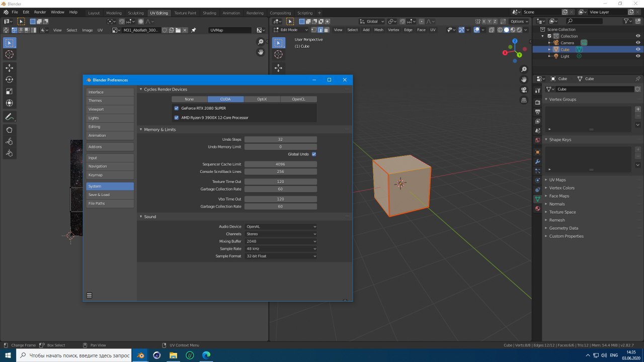Open the Material properties tab
This screenshot has height=362, width=644.
[x=537, y=209]
